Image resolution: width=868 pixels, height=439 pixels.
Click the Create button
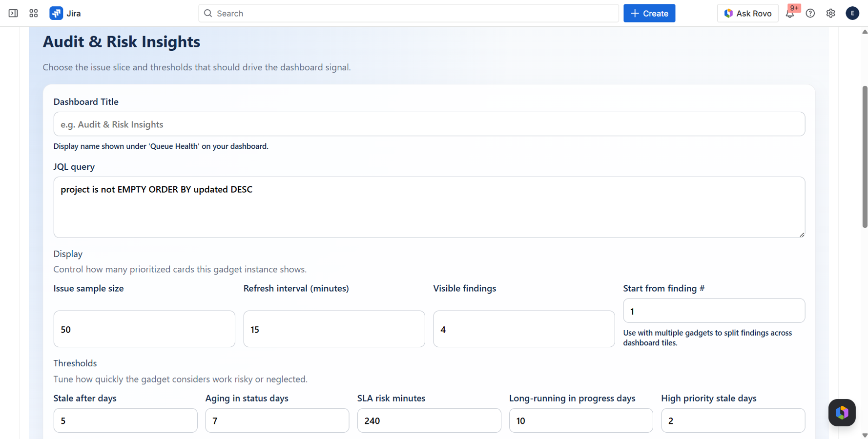(x=649, y=13)
